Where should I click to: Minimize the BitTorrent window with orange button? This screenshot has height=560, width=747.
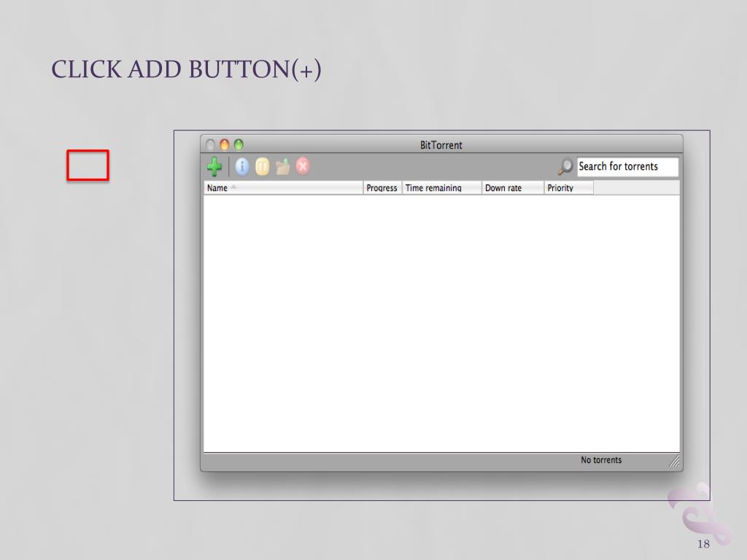click(225, 145)
